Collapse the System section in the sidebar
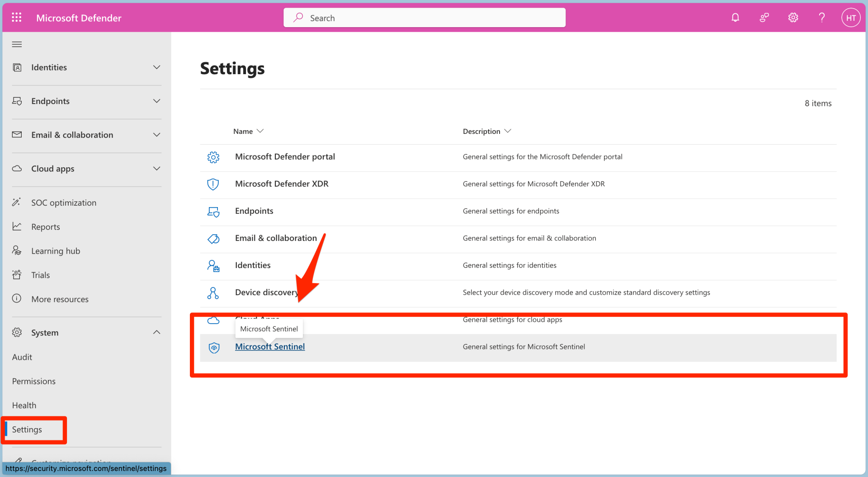 click(156, 332)
